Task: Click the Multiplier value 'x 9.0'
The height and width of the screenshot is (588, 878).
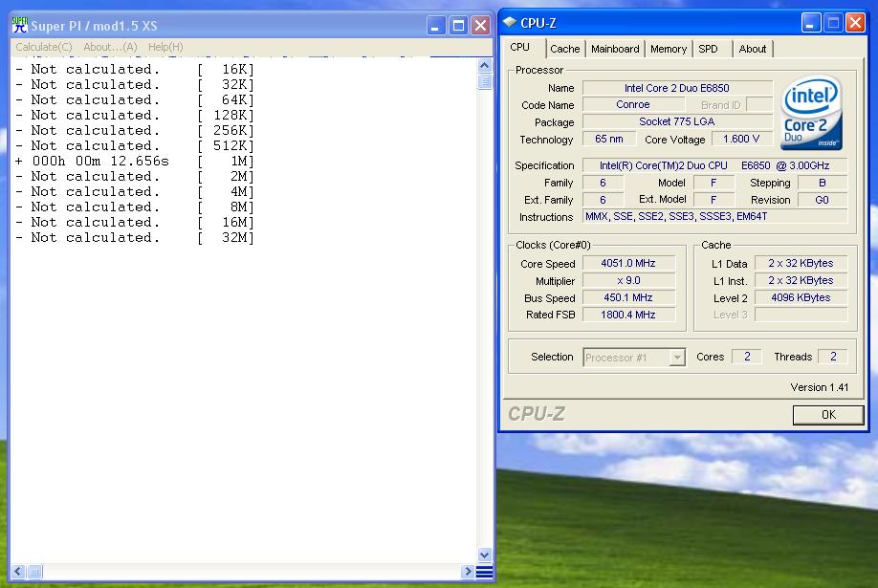Action: pyautogui.click(x=628, y=280)
